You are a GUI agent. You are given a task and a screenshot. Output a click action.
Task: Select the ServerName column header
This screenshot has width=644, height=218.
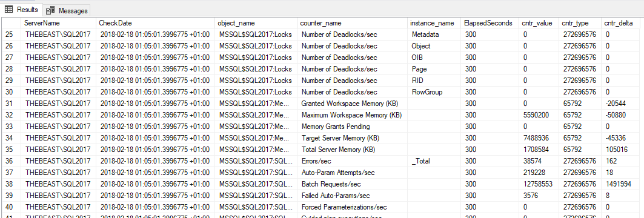tap(58, 23)
